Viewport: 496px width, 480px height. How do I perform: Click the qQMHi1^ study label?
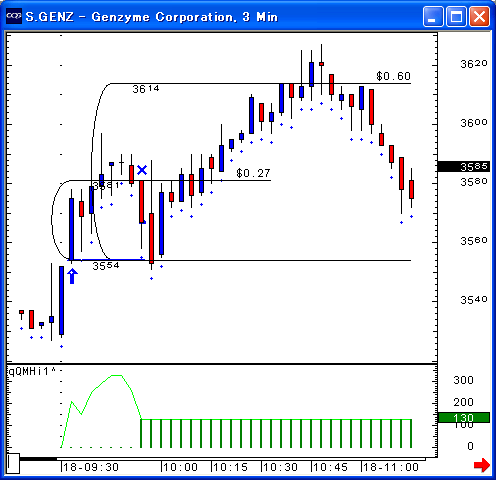(x=31, y=371)
